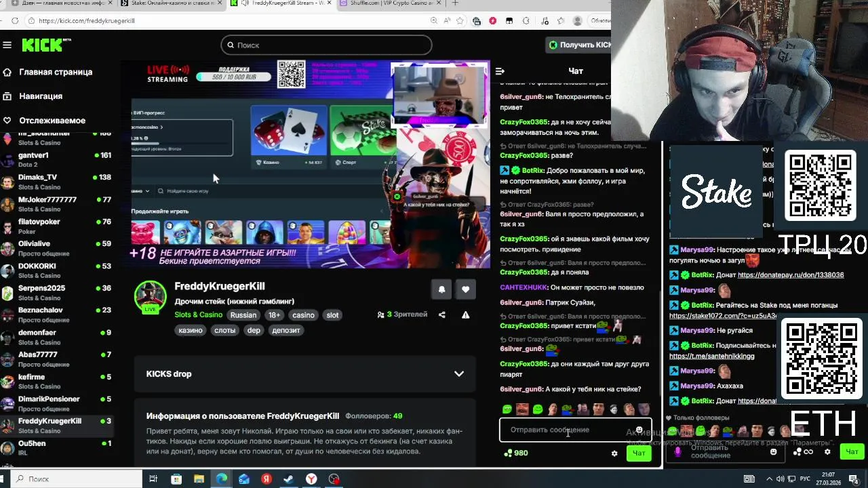This screenshot has height=488, width=868.
Task: Click the browser address bar URL
Action: [87, 21]
